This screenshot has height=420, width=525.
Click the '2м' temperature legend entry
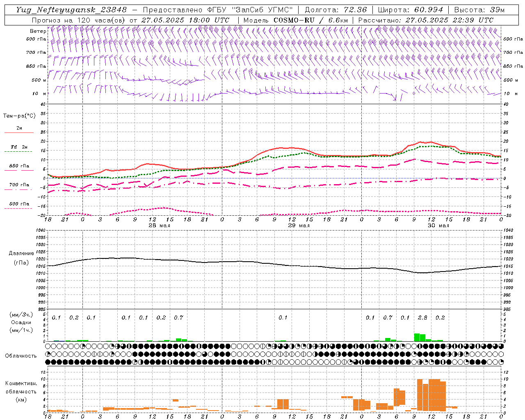(19, 128)
